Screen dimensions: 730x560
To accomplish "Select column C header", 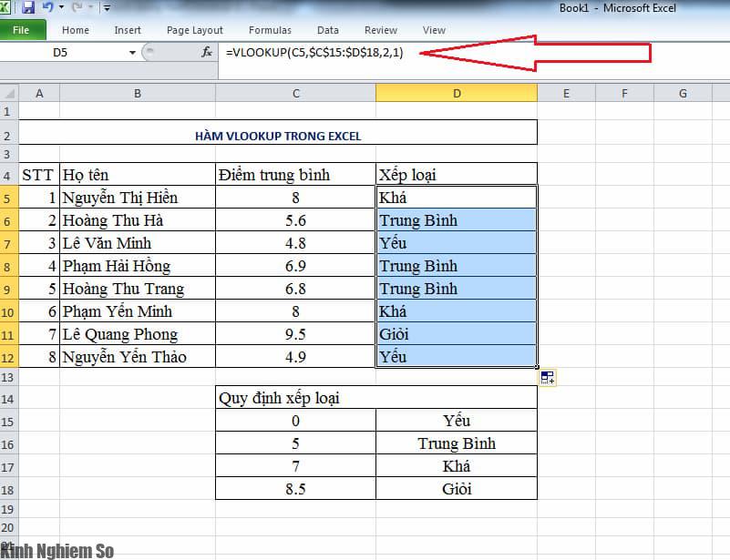I will (295, 93).
